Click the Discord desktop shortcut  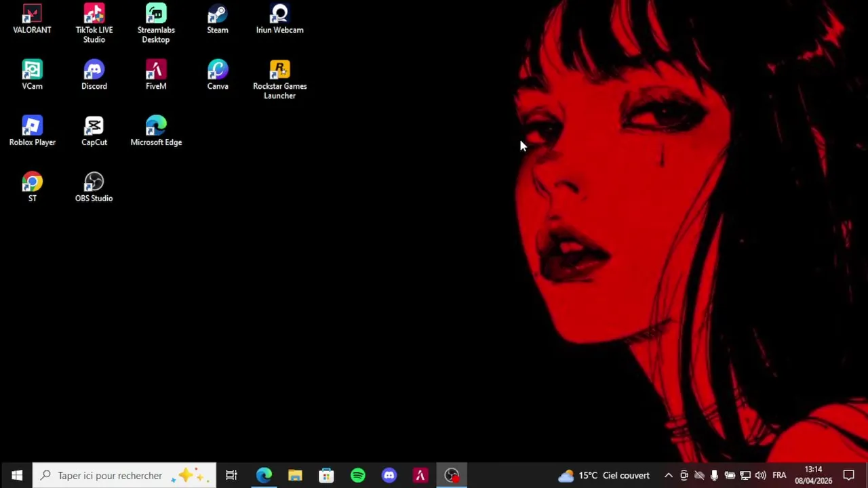tap(94, 75)
